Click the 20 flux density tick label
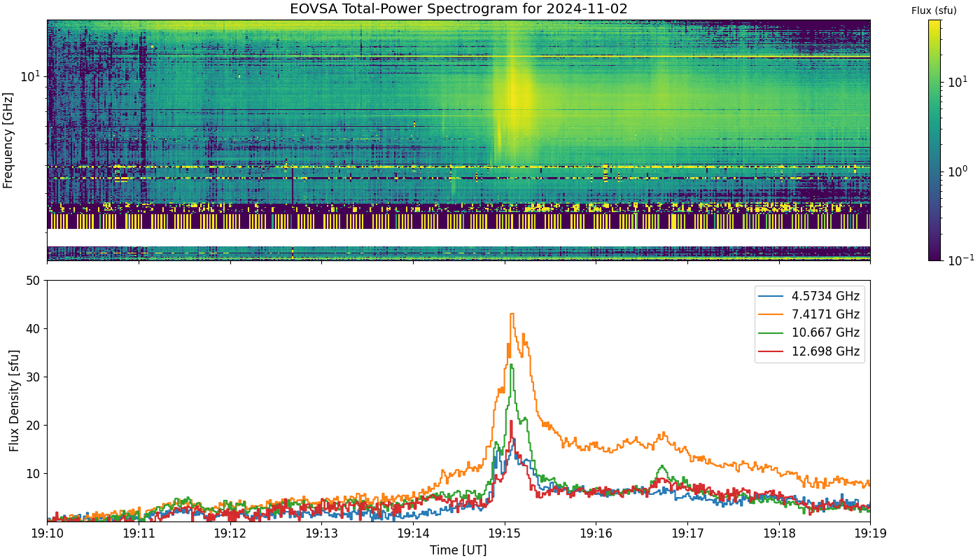The height and width of the screenshot is (560, 980). [32, 426]
